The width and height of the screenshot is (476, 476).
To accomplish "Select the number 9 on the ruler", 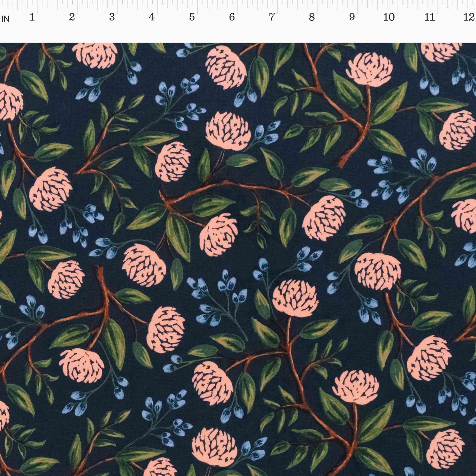I will (x=352, y=17).
